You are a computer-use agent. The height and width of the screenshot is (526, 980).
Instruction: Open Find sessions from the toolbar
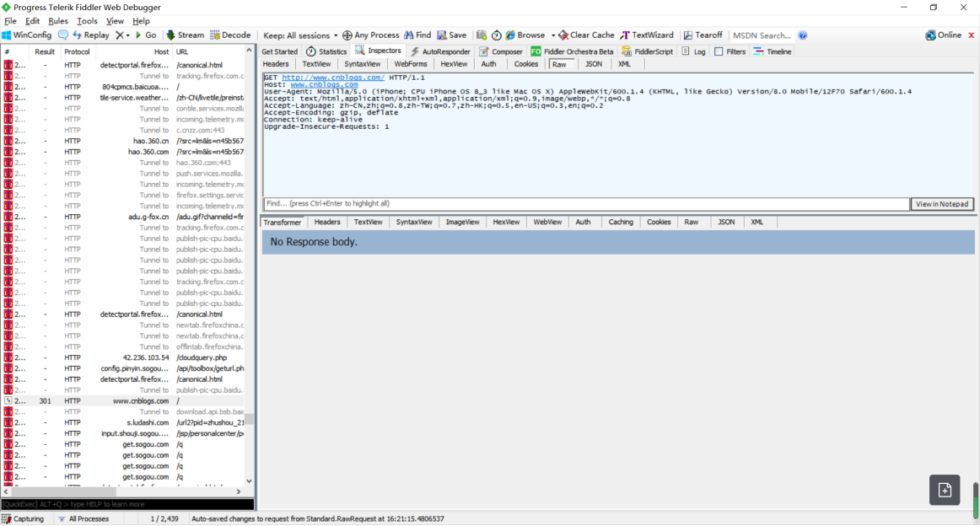click(417, 35)
